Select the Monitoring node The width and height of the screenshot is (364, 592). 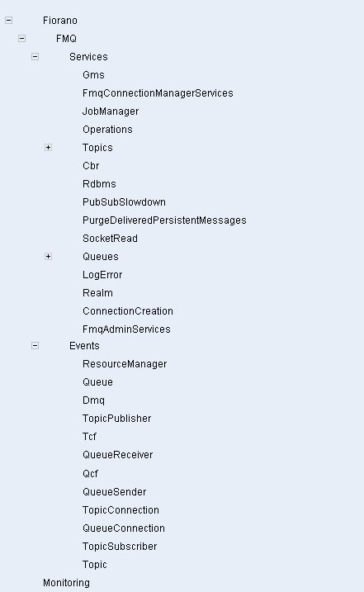coord(67,583)
